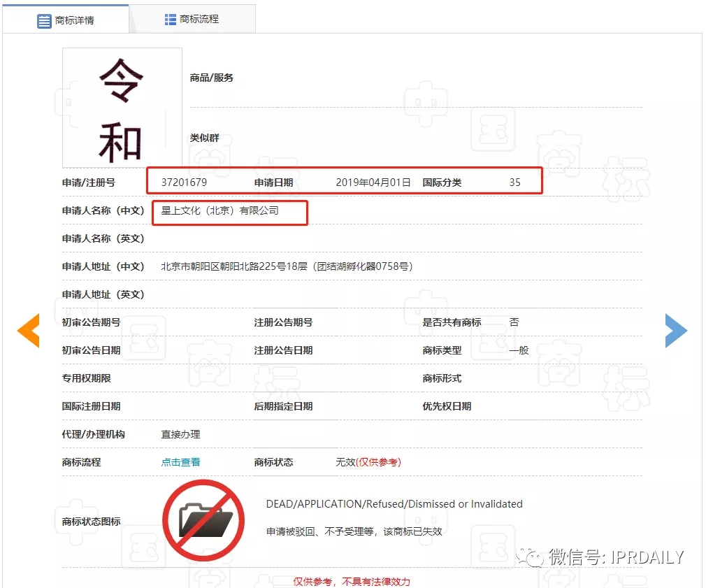Click the 商品/服务 label
Screen dimensions: 706x588
(212, 78)
